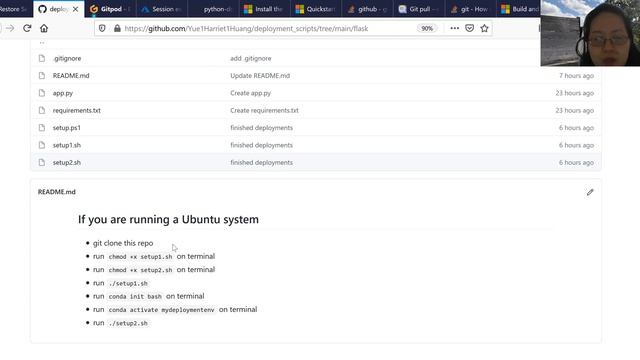Click the file icon beside .gitignore
Image resolution: width=640 pixels, height=360 pixels.
coord(42,58)
